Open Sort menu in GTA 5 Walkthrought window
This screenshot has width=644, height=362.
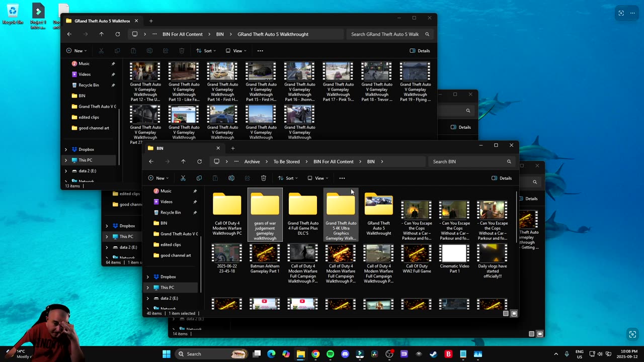pyautogui.click(x=206, y=51)
